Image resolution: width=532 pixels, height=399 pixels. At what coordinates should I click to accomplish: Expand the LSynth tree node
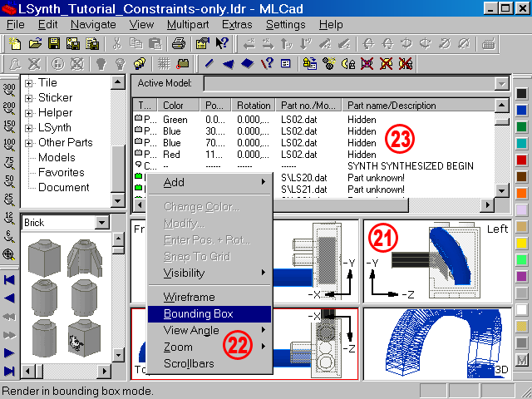[29, 128]
